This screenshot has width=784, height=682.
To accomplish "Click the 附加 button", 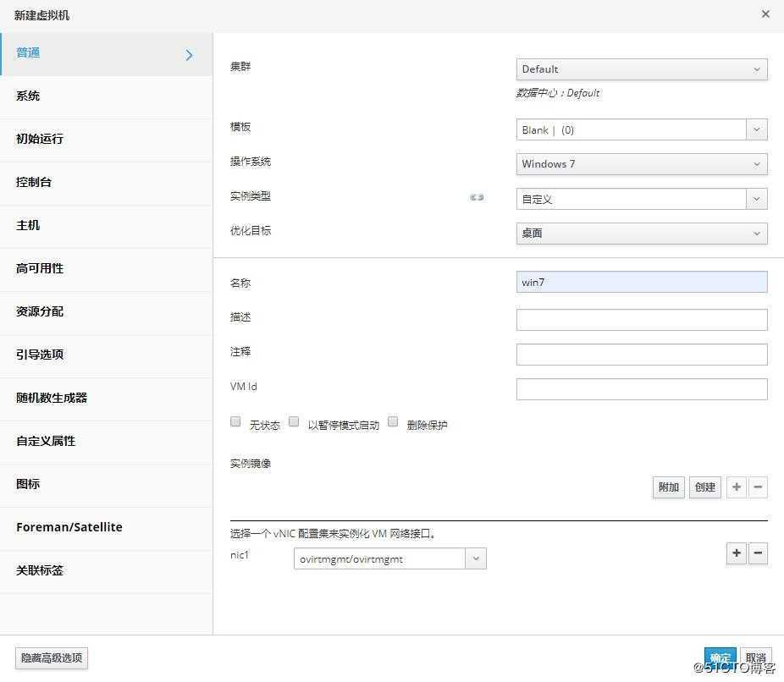I will point(669,487).
